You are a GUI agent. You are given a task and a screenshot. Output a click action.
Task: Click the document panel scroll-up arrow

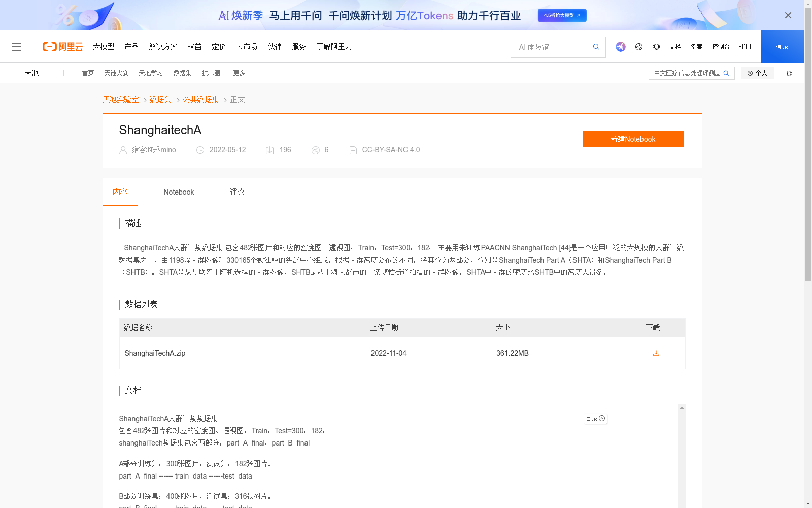(x=682, y=408)
